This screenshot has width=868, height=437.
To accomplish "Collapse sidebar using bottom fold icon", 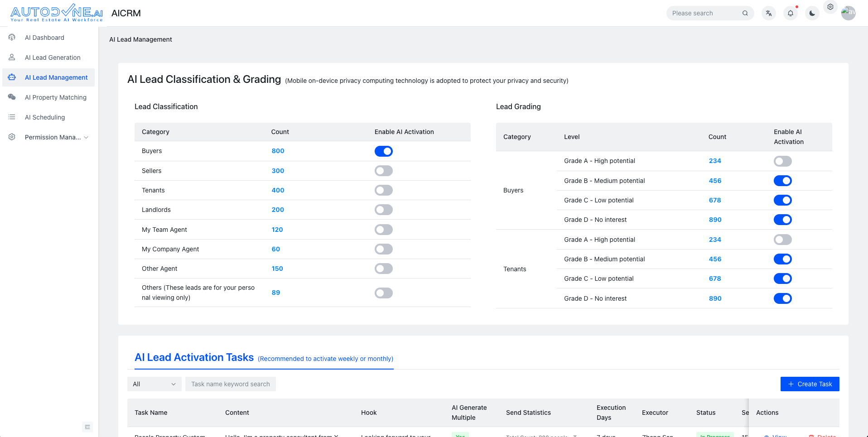I will [x=87, y=427].
